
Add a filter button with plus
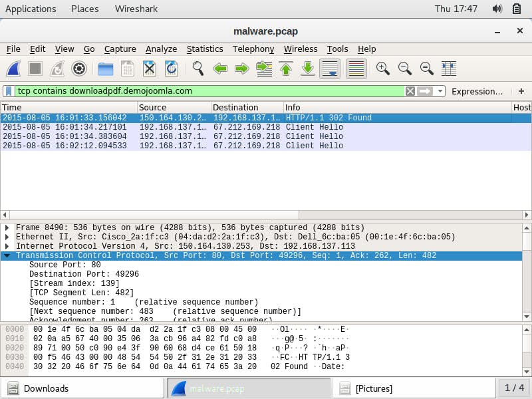[x=521, y=91]
